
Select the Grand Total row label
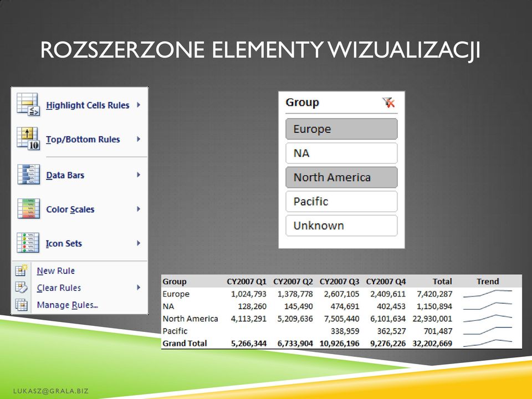tap(185, 344)
